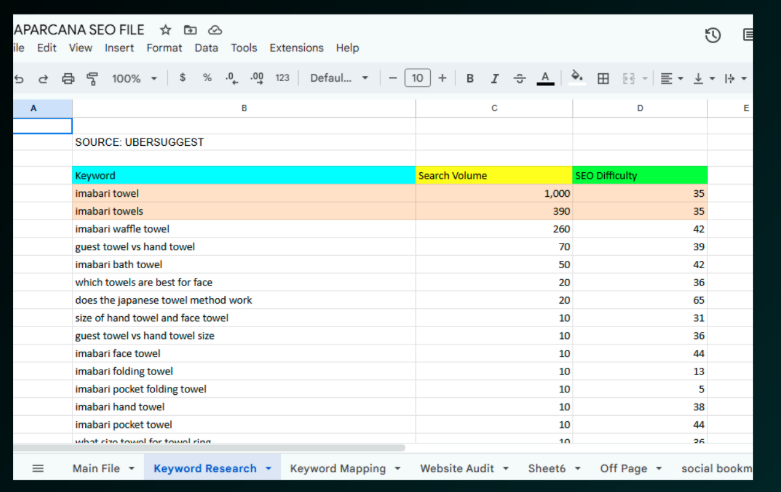The width and height of the screenshot is (781, 492).
Task: Switch to the Main File sheet
Action: (96, 468)
